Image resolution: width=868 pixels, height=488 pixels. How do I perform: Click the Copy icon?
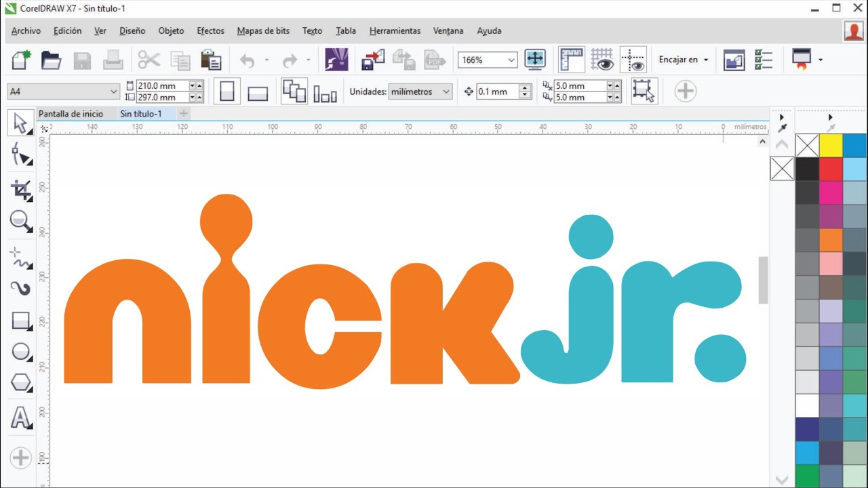[180, 60]
